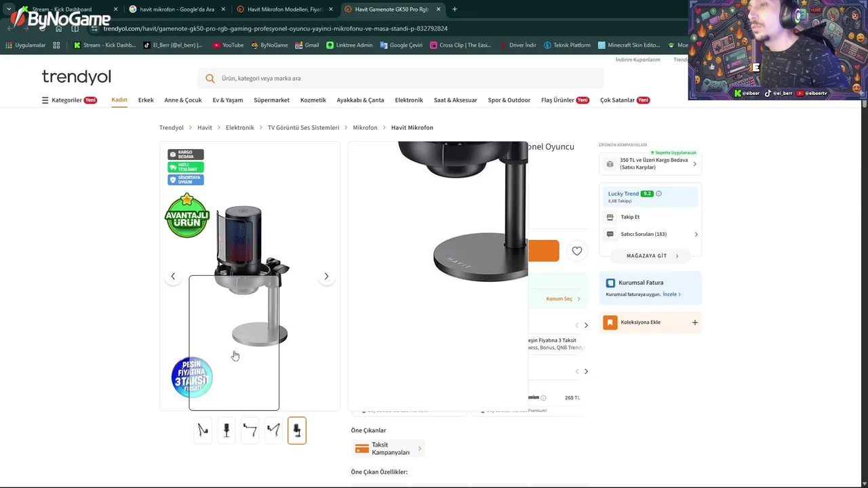Click the search magnifier icon in Trendyol search bar
This screenshot has height=488, width=868.
pos(210,79)
